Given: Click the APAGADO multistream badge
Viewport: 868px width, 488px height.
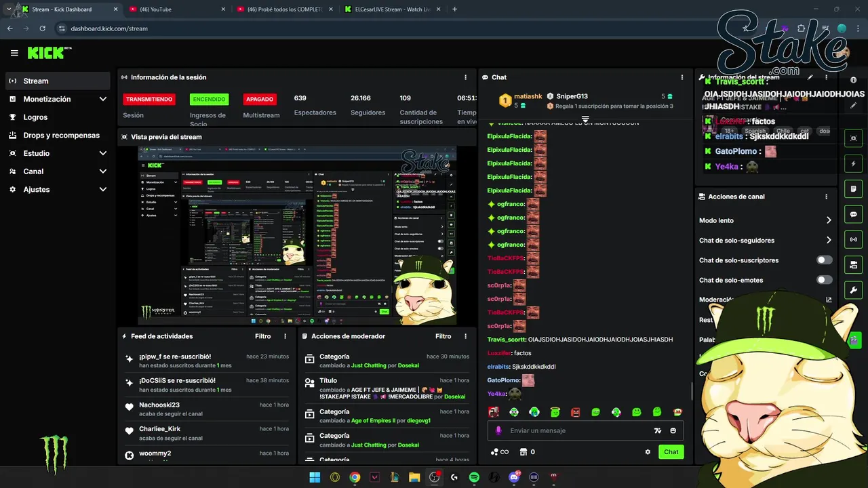Looking at the screenshot, I should tap(260, 99).
